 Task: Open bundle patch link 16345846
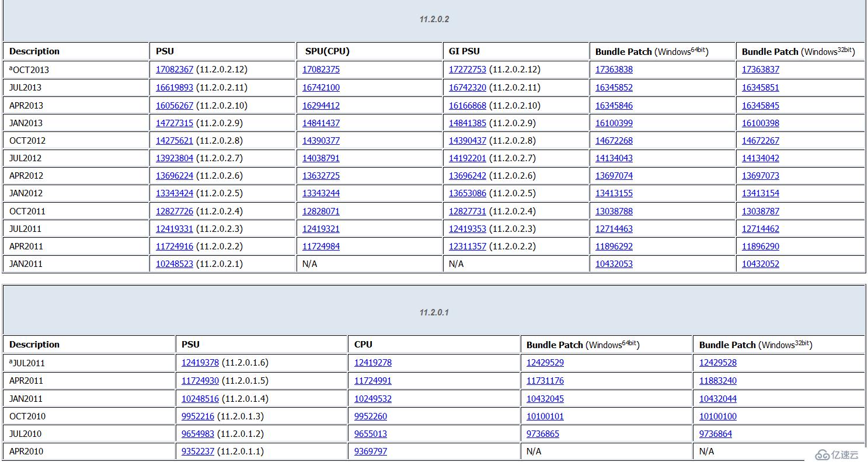(x=614, y=106)
